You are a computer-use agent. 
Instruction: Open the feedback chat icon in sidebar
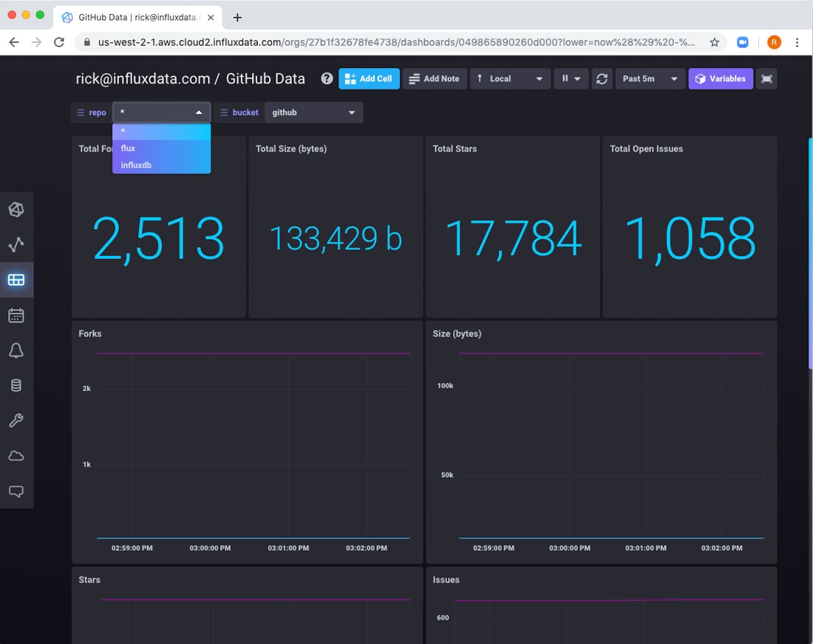pyautogui.click(x=16, y=491)
